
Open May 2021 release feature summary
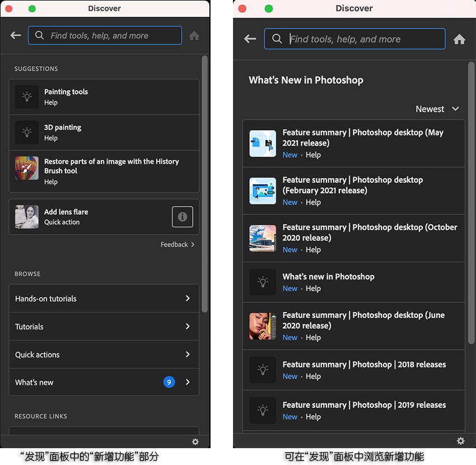354,143
